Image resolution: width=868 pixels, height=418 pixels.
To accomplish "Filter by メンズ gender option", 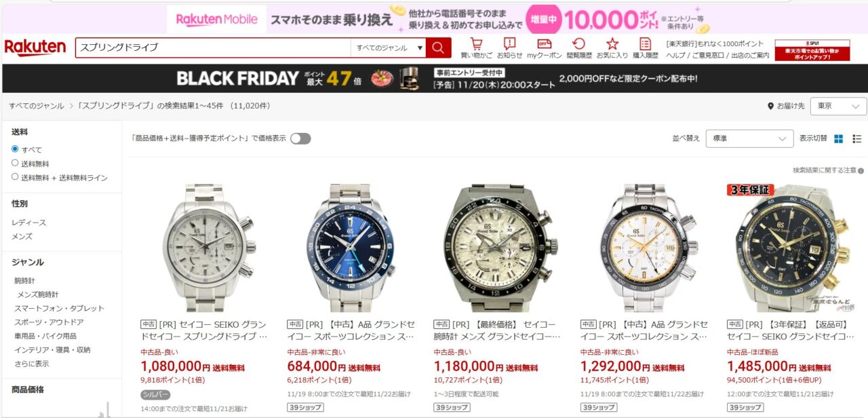I will pos(22,236).
